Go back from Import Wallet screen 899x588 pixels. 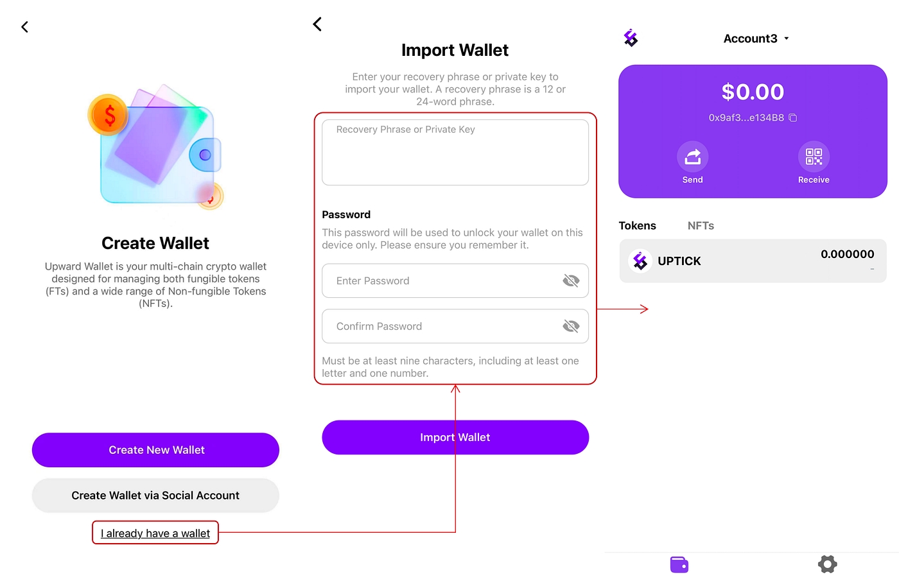click(x=317, y=24)
